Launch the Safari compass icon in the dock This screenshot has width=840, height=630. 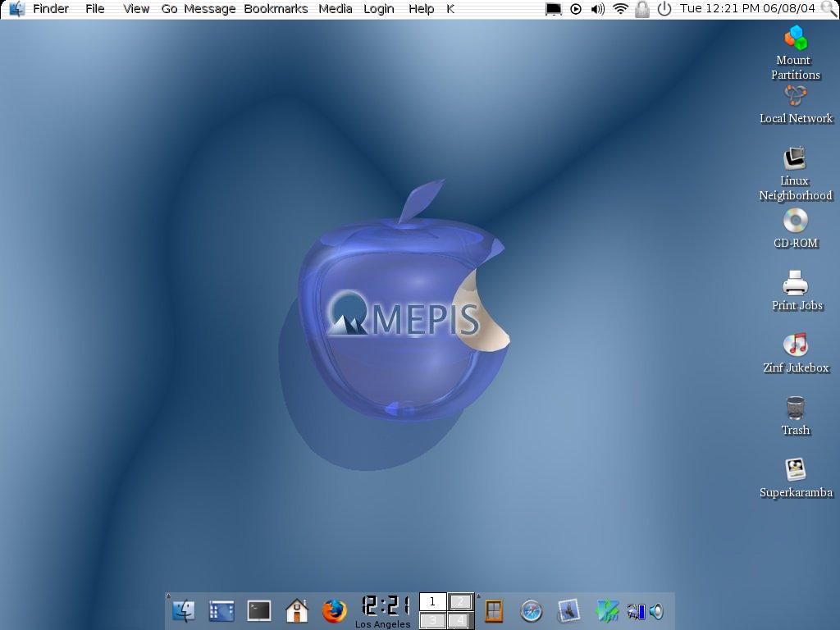(x=532, y=611)
